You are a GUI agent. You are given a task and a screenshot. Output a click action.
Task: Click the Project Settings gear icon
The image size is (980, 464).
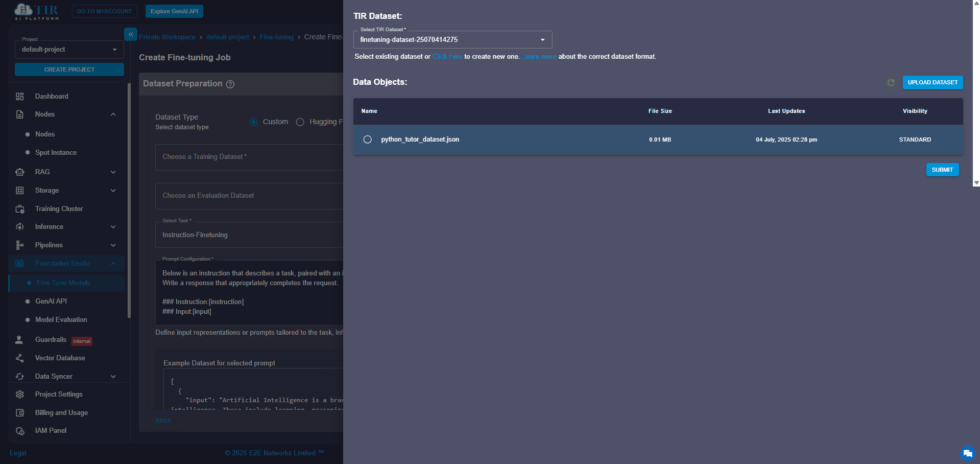(20, 395)
